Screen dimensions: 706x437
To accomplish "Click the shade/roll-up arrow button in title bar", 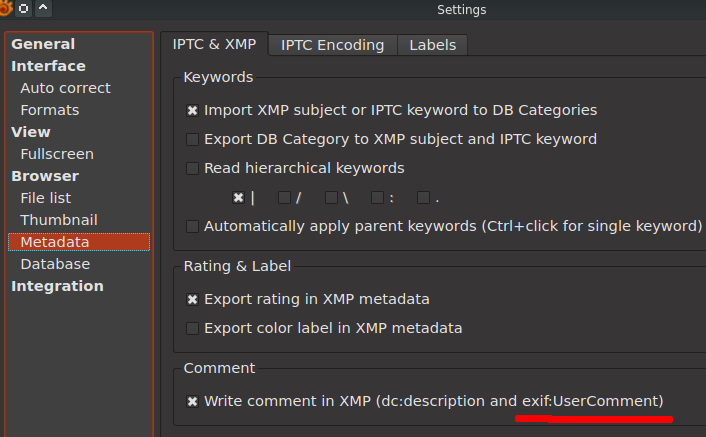I will (42, 9).
